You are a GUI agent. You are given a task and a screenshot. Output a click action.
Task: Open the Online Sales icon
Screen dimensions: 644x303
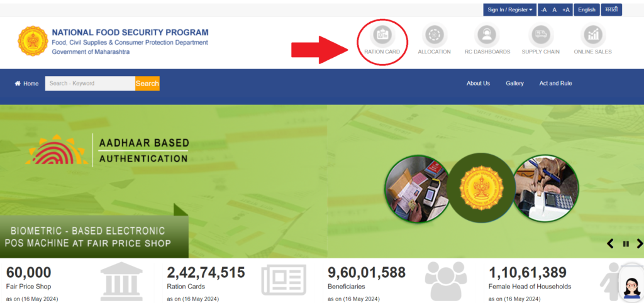point(592,35)
